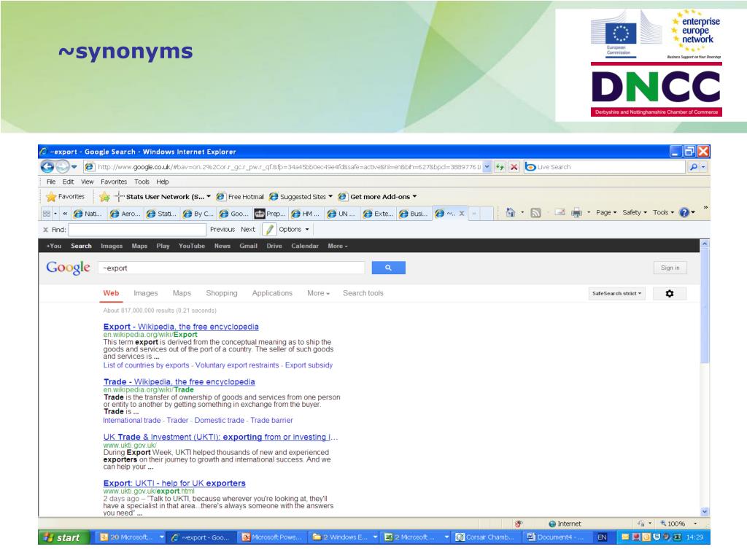
Task: Click the blue Google search button
Action: [388, 268]
